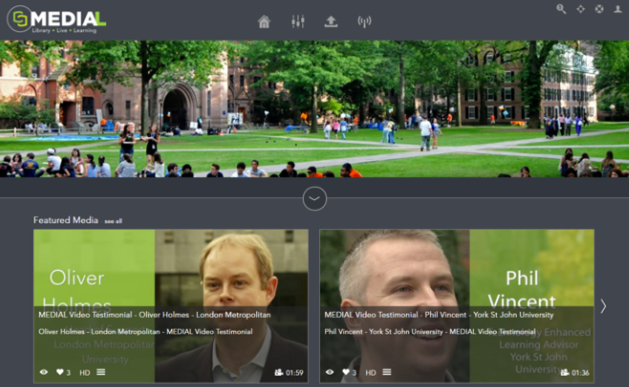Image resolution: width=629 pixels, height=387 pixels.
Task: Open list menu icon on Phil Vincent card
Action: [x=387, y=372]
